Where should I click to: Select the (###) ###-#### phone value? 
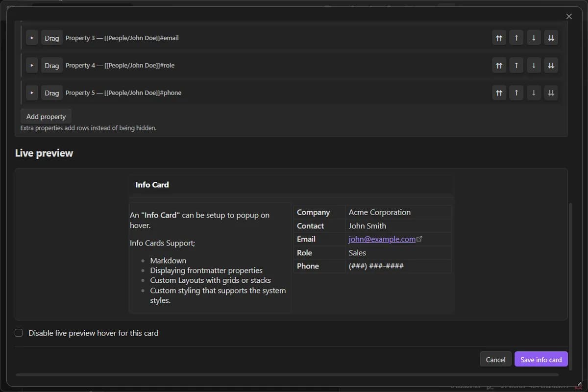[376, 266]
